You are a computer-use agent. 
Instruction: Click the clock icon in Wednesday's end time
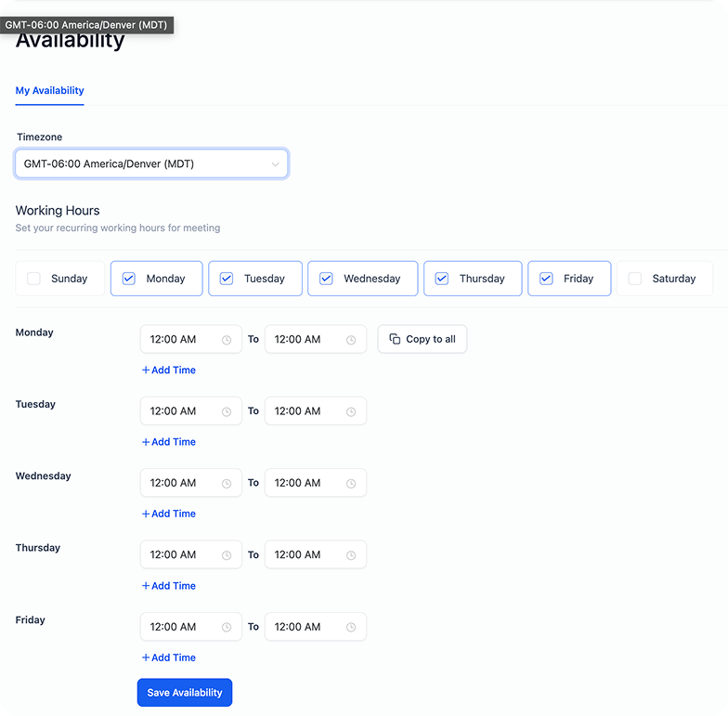coord(351,483)
